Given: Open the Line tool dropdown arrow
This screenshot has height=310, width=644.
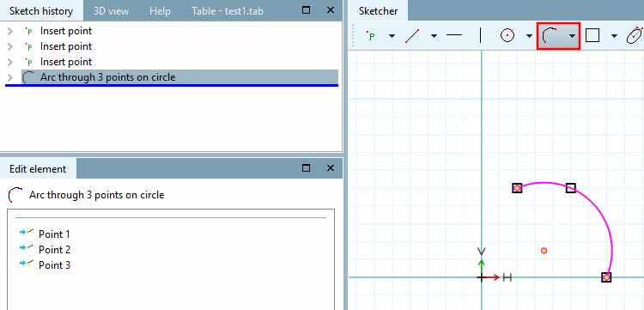Looking at the screenshot, I should coord(434,36).
